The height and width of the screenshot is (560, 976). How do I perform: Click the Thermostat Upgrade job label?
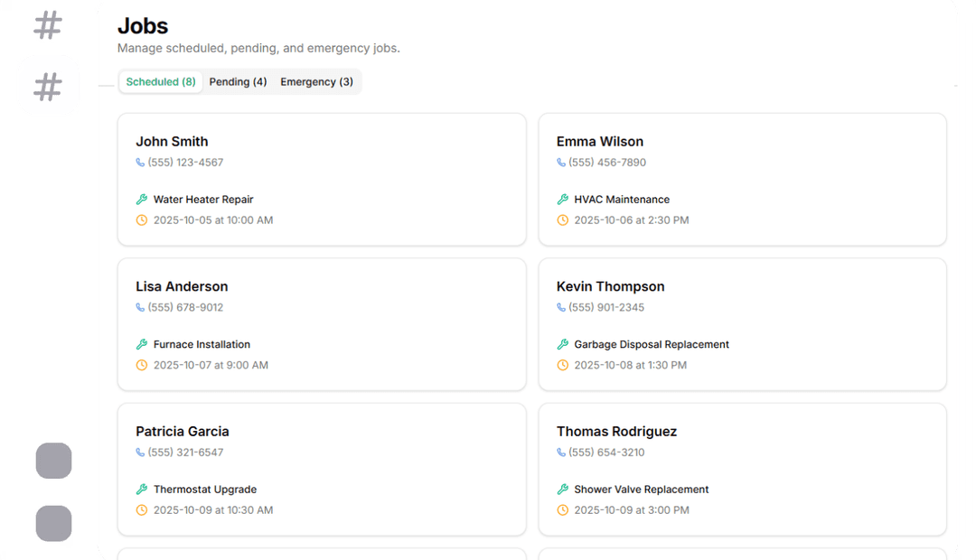click(204, 490)
